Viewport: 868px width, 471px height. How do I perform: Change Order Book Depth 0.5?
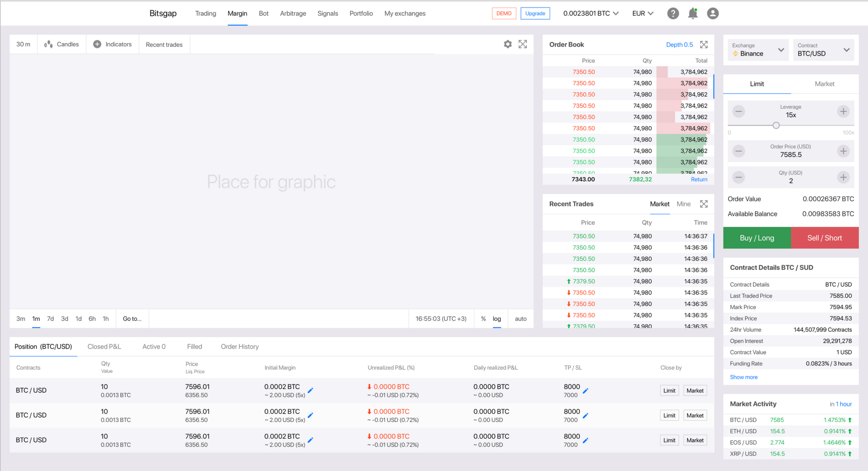[x=680, y=45]
